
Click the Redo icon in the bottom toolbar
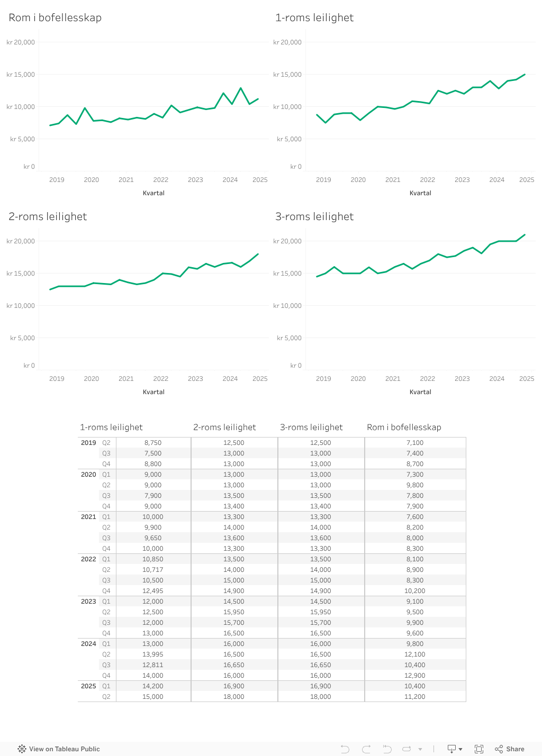pyautogui.click(x=366, y=749)
